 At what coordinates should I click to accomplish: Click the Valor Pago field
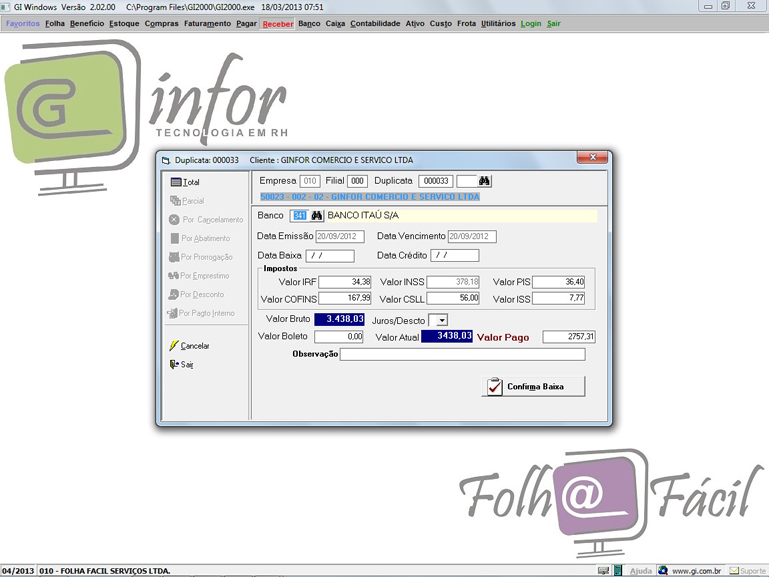point(569,337)
